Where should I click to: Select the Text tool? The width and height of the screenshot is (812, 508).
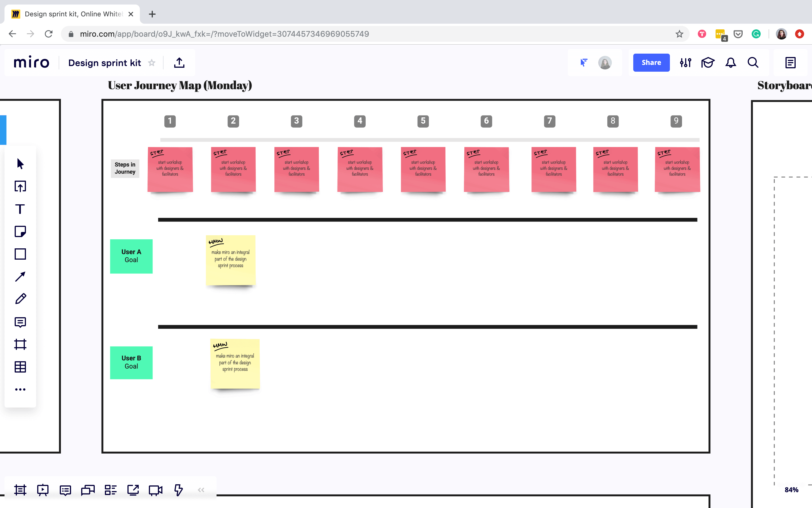coord(20,209)
